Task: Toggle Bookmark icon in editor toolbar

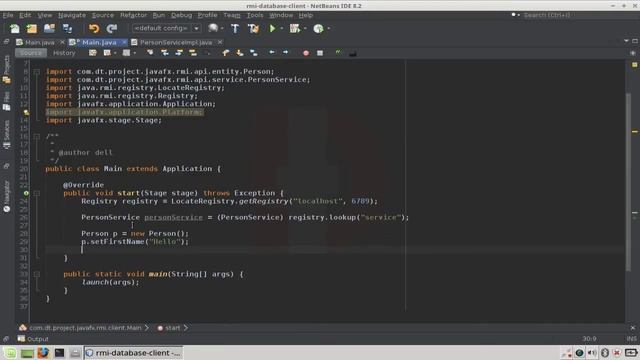Action: (x=253, y=53)
